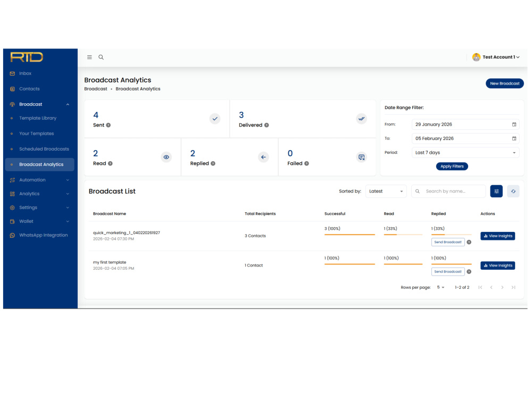Screen dimensions: 532x399
Task: Click the 1 Contact cell
Action: (254, 265)
